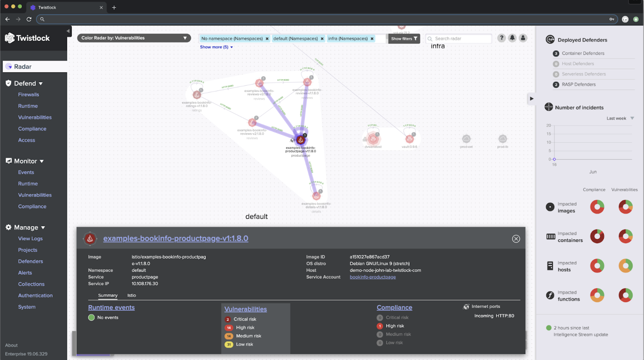Open Firewalls under Defend
This screenshot has width=644, height=360.
coord(29,95)
